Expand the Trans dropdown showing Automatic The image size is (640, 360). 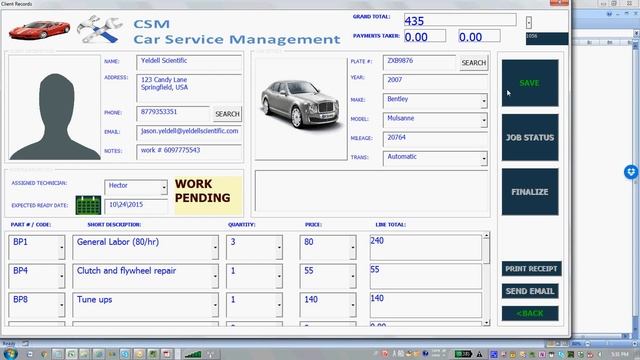click(x=484, y=158)
